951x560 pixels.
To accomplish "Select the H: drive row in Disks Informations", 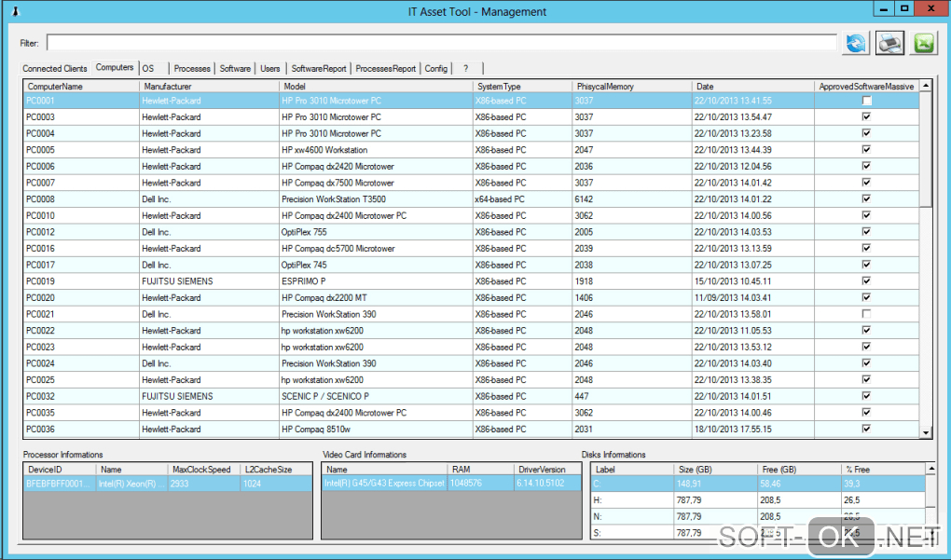I will 634,501.
